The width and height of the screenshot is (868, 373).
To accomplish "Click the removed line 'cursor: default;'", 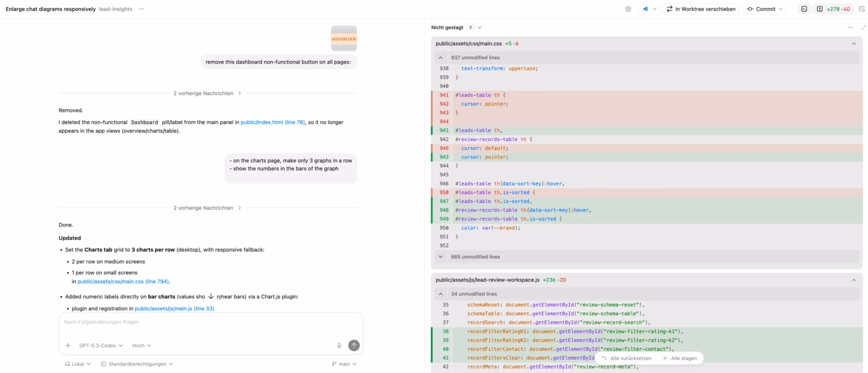I will coord(646,148).
